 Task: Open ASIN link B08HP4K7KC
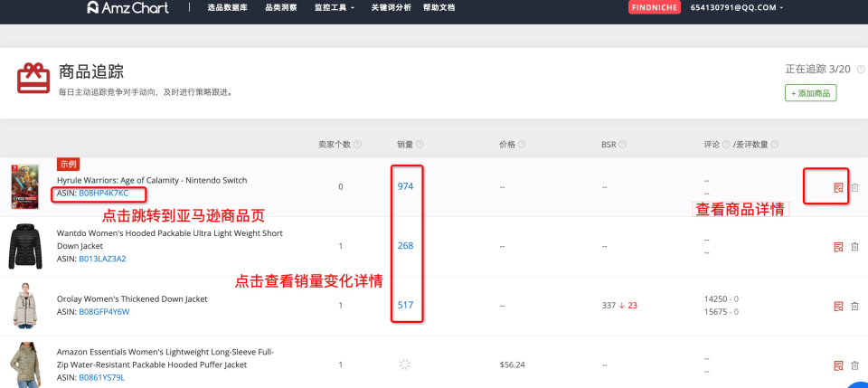pyautogui.click(x=103, y=194)
